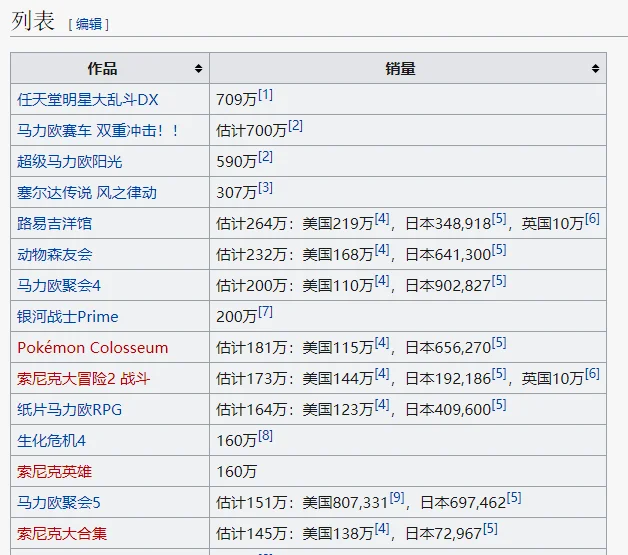Click citation [1] after 709万
Screen dimensions: 628x555
(265, 95)
